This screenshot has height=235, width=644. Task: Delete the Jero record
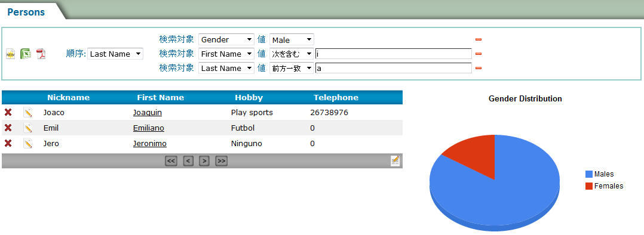tap(8, 143)
